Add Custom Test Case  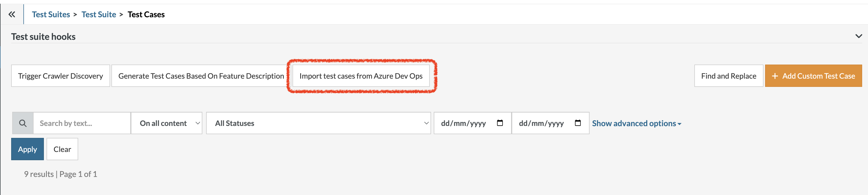(813, 76)
